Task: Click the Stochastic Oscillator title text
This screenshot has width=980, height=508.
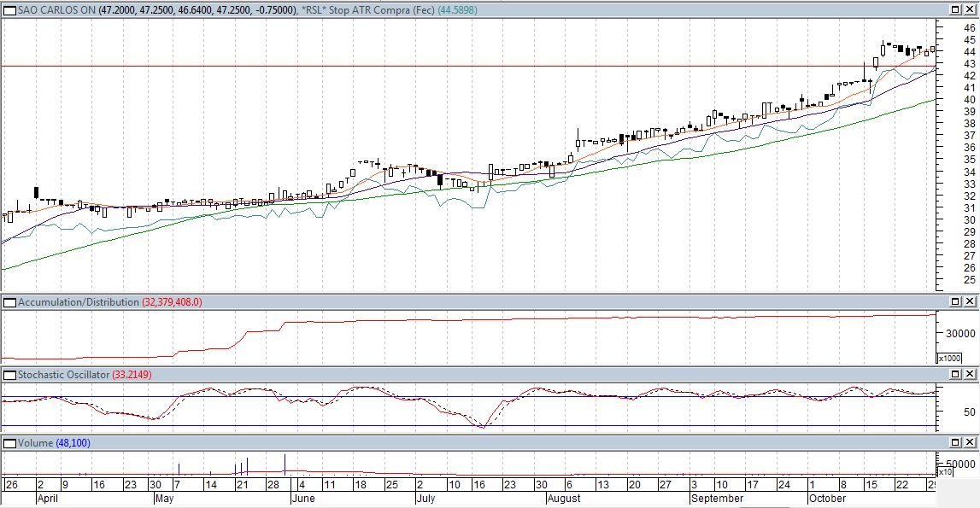Action: pos(63,375)
